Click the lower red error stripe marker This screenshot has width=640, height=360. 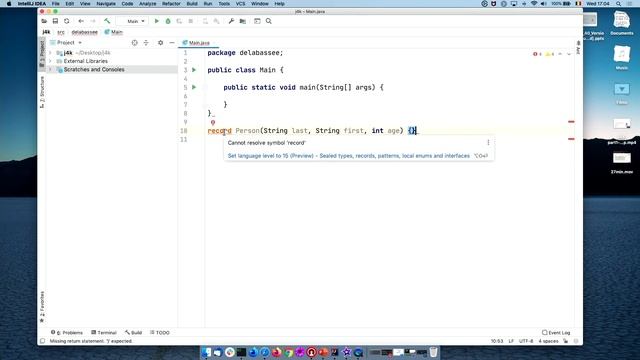(571, 139)
